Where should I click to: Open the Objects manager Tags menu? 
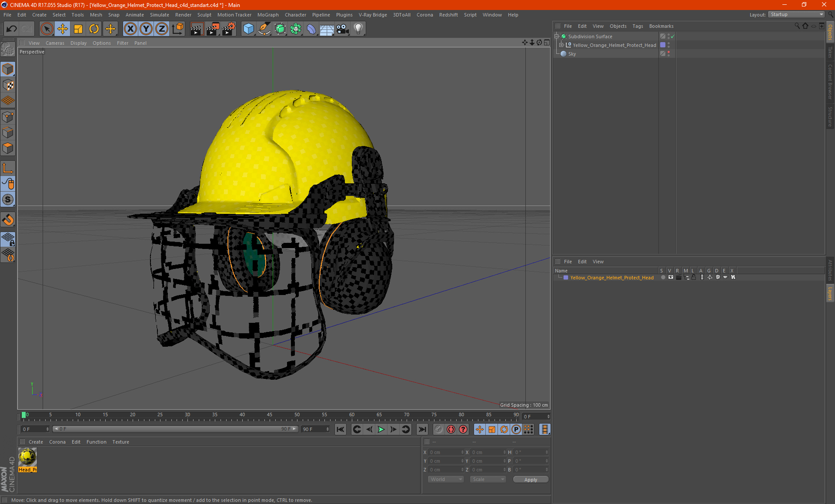[x=638, y=26]
